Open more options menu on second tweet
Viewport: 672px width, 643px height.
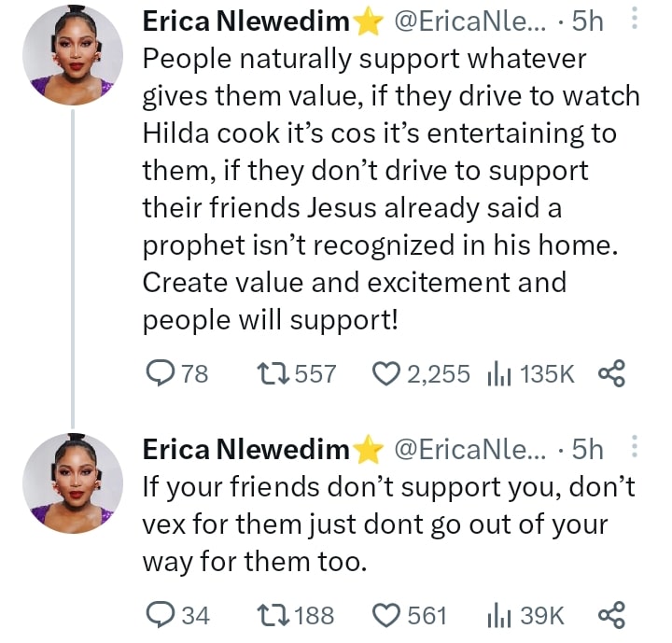tap(636, 450)
